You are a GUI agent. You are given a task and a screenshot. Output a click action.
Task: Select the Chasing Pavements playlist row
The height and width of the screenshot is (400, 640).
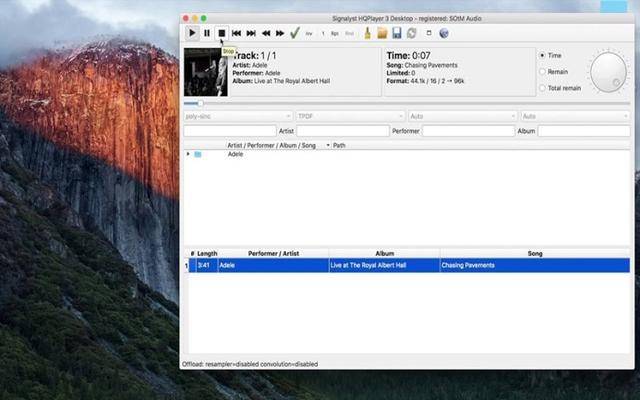click(x=405, y=266)
